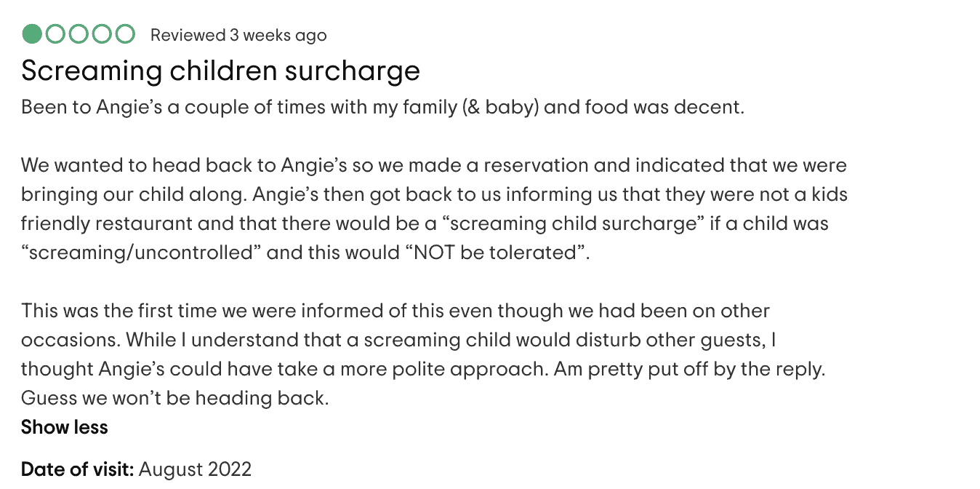The image size is (980, 489).
Task: Click the fourth rating bubble circle
Action: tap(102, 34)
